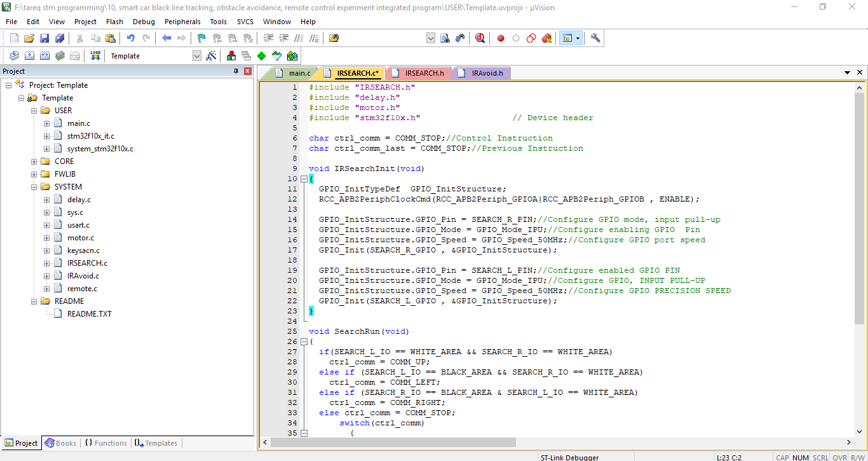Pin the Project panel with pushpin toggle
This screenshot has width=868, height=461.
click(x=236, y=71)
